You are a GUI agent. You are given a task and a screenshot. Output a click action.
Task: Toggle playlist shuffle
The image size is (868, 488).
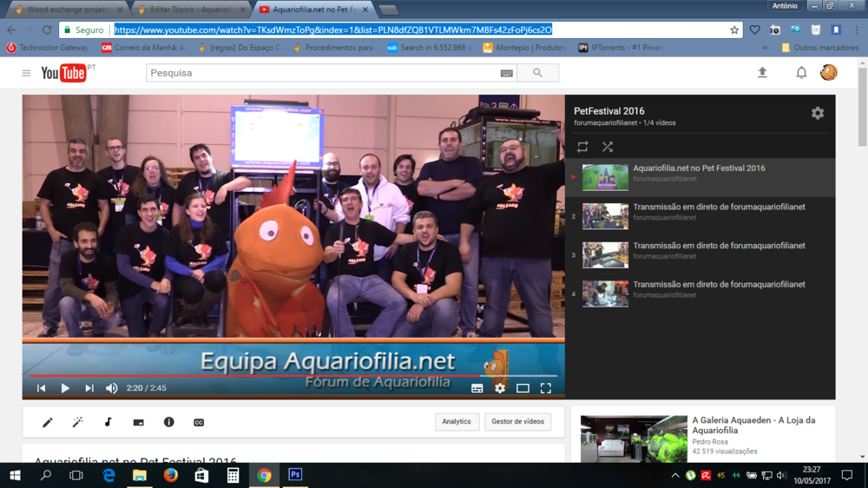tap(608, 147)
